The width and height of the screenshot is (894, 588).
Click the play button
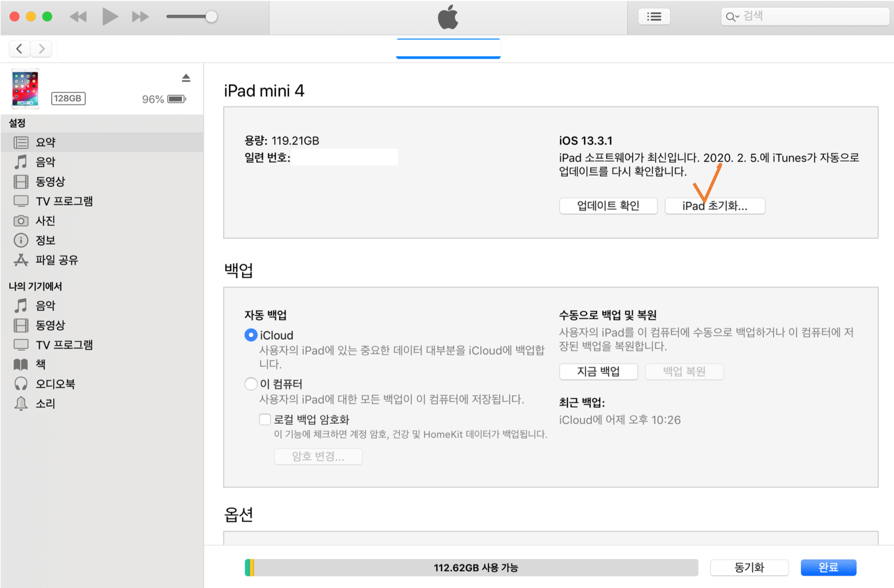point(110,17)
